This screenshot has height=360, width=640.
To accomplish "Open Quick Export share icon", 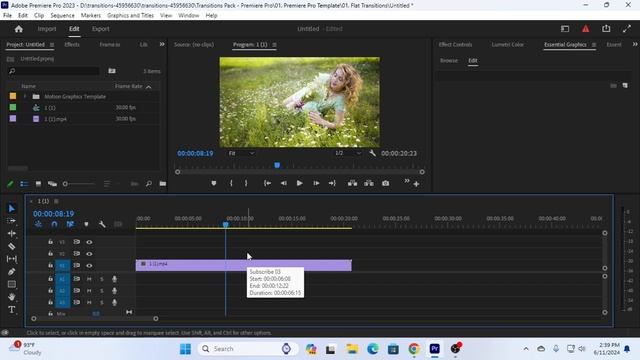I will coord(606,29).
